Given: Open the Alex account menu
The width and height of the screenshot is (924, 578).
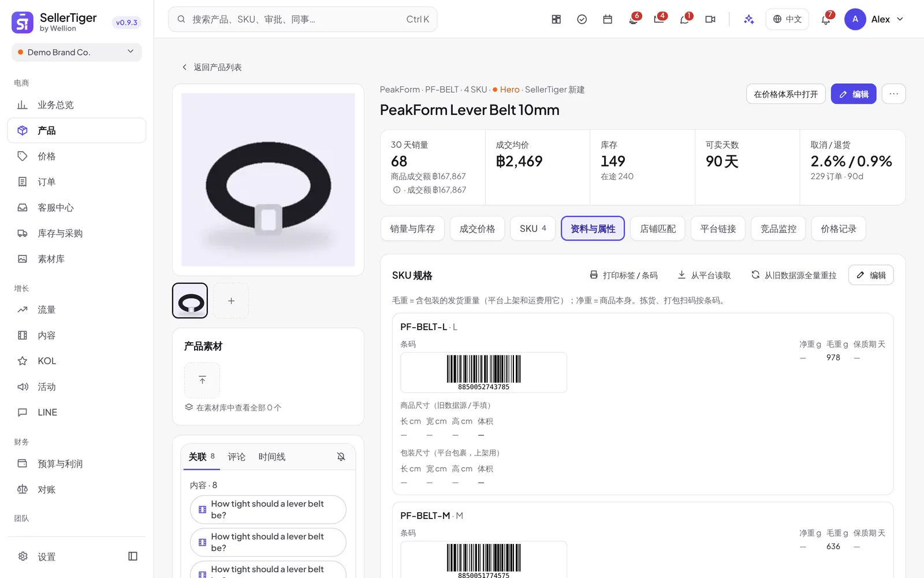Looking at the screenshot, I should click(x=874, y=19).
